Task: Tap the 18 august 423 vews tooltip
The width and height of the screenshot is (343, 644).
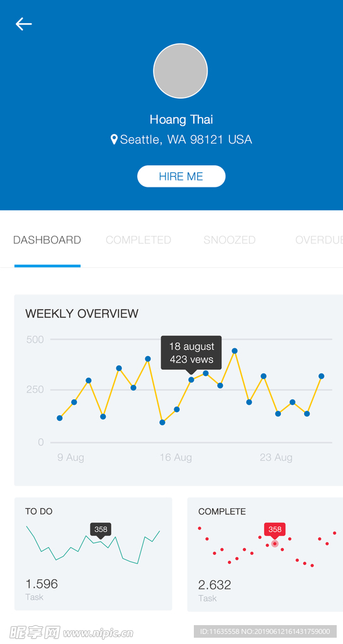Action: [191, 353]
